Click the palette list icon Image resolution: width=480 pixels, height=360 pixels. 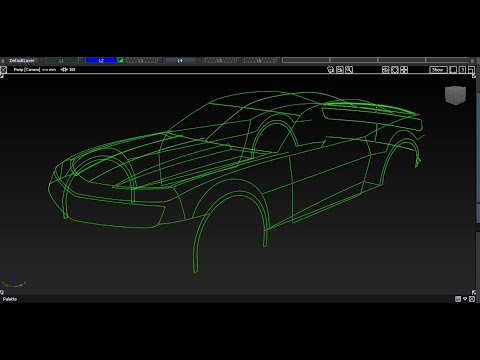coord(458,299)
